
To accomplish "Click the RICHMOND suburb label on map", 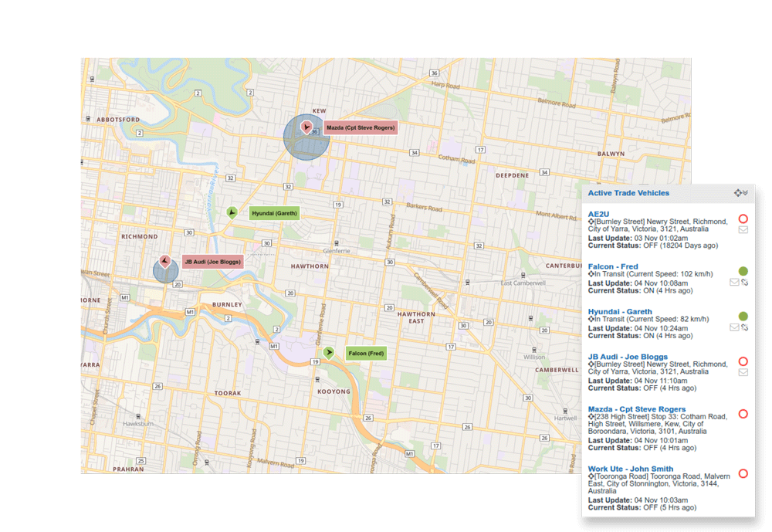I will (139, 236).
